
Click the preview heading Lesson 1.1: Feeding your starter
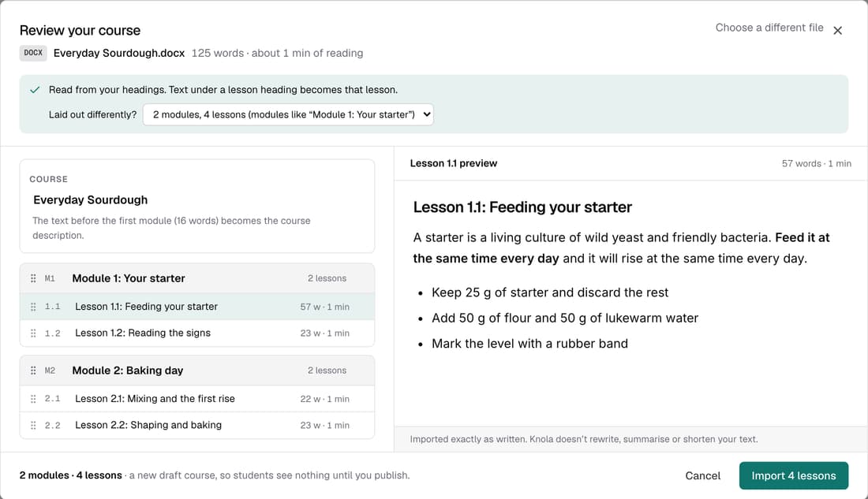point(522,207)
